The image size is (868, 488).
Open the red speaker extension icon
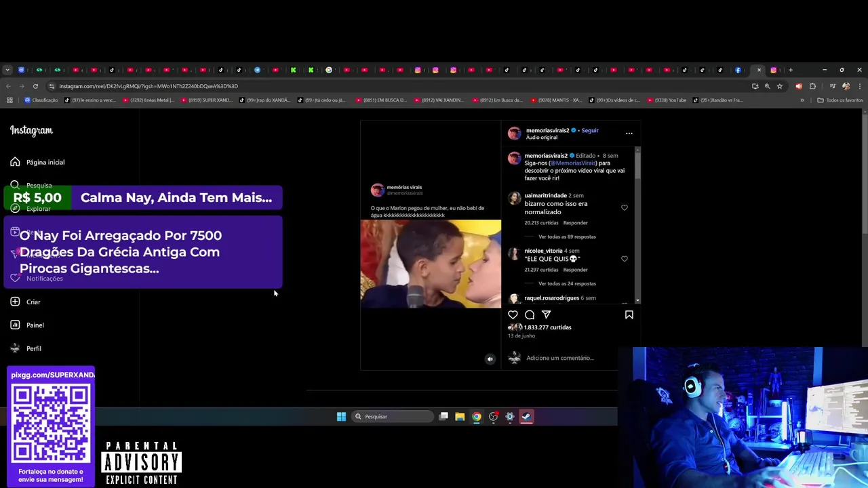tap(798, 86)
